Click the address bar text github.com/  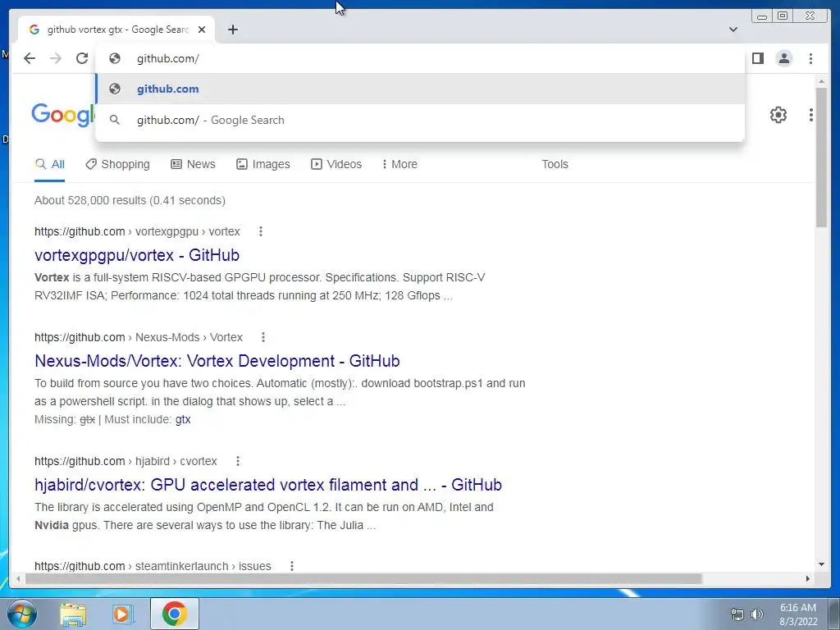[x=167, y=58]
